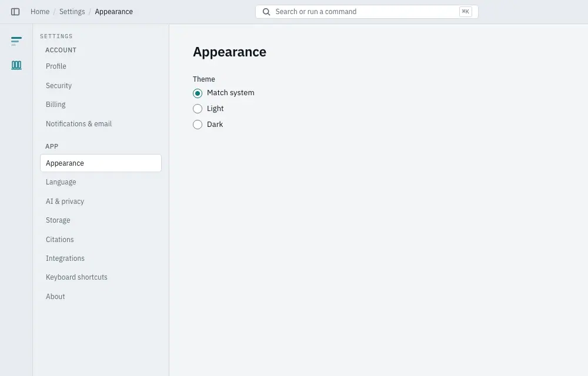Click the Appearance breadcrumb

(113, 12)
